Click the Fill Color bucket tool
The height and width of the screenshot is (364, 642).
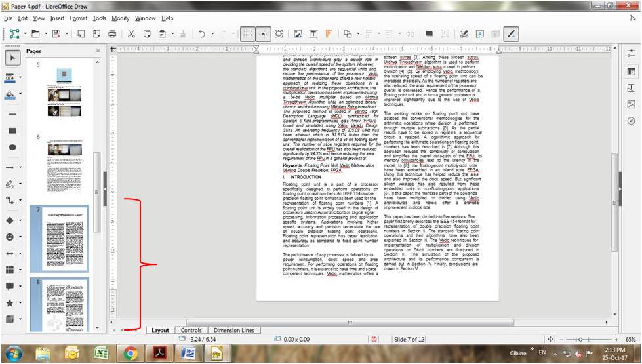10,95
